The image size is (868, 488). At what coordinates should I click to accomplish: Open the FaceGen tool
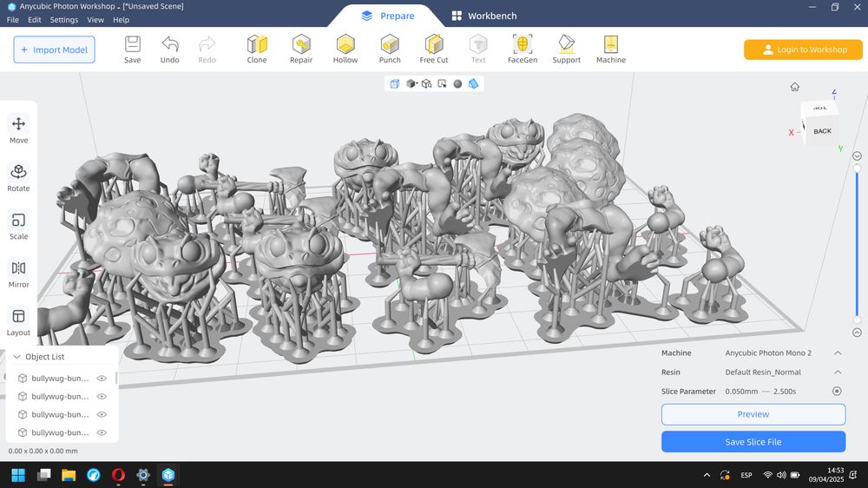(523, 49)
